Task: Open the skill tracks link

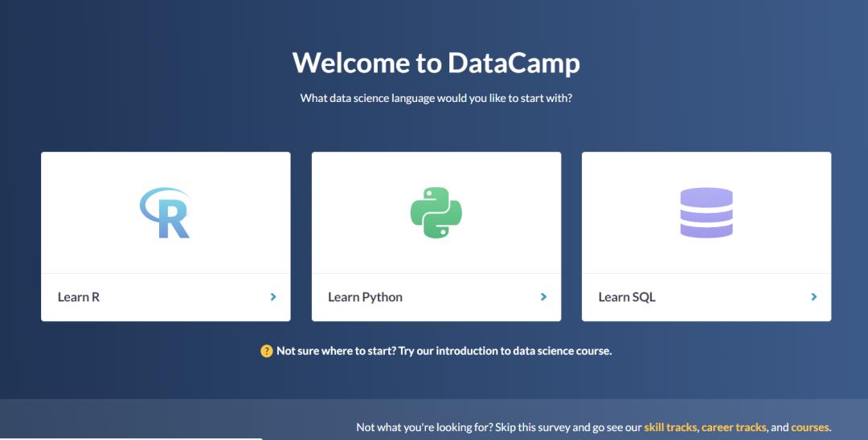Action: pyautogui.click(x=669, y=427)
